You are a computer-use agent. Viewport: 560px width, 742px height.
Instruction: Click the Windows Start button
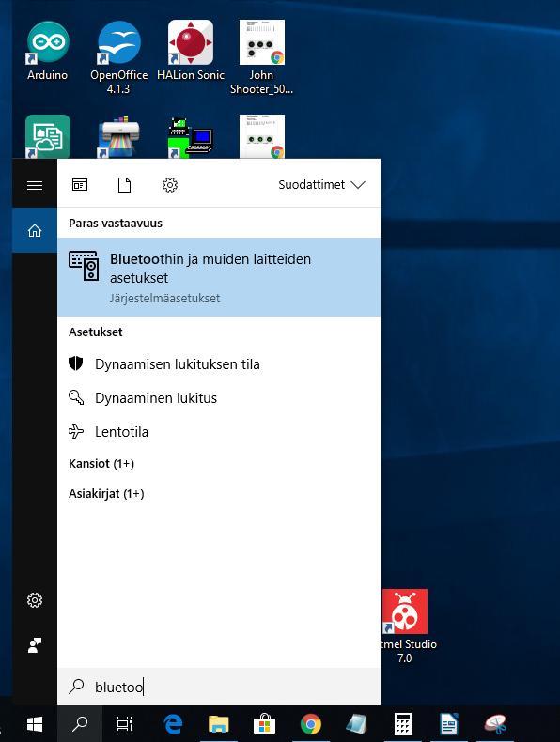tap(35, 723)
